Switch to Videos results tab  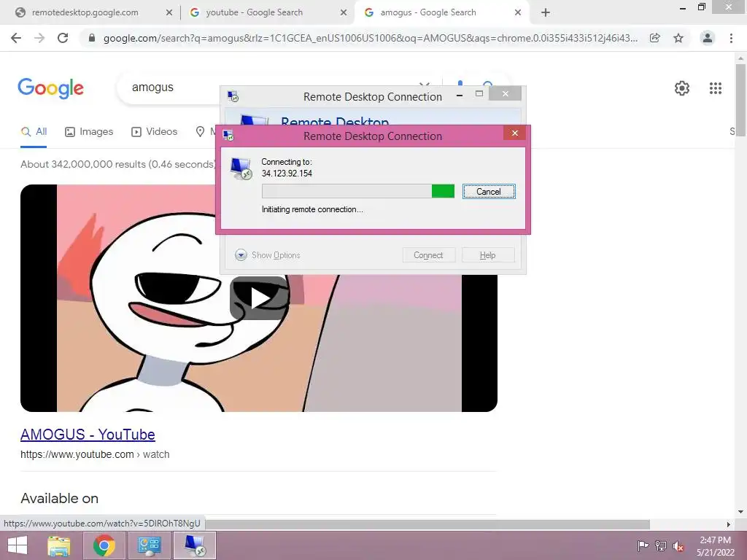point(155,132)
